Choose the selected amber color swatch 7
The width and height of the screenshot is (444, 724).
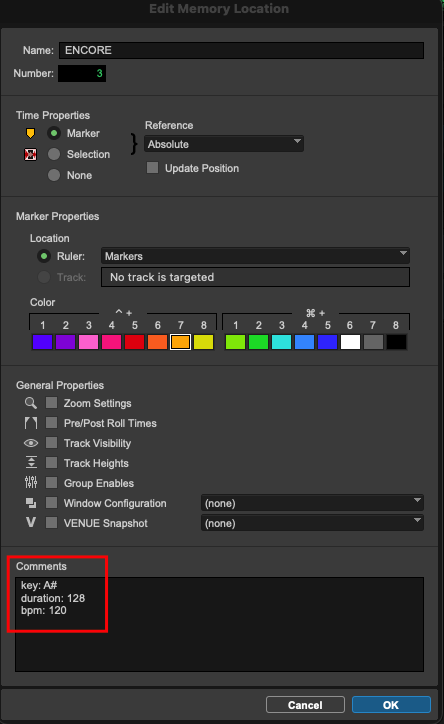pos(180,342)
